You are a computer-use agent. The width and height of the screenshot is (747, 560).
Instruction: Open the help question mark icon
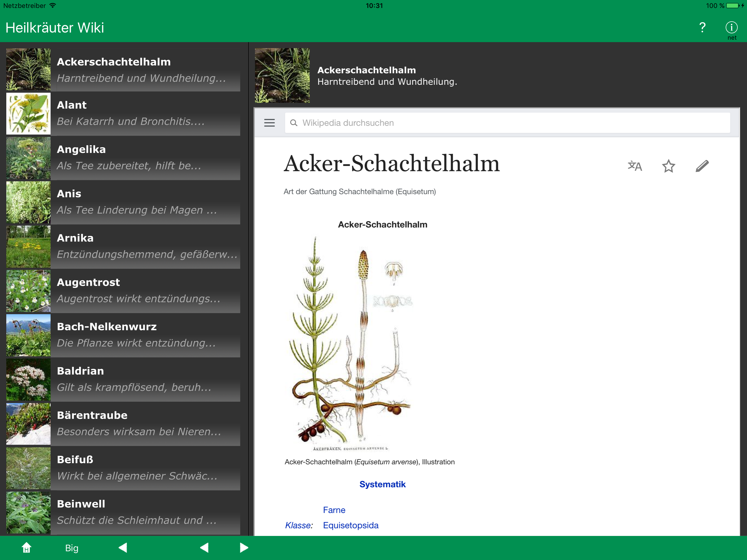click(x=702, y=27)
